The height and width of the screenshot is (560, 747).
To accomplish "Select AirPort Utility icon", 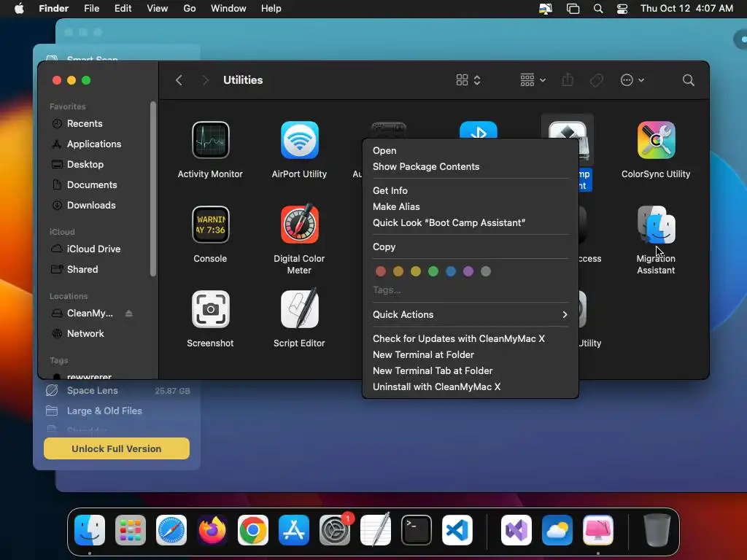I will (299, 140).
